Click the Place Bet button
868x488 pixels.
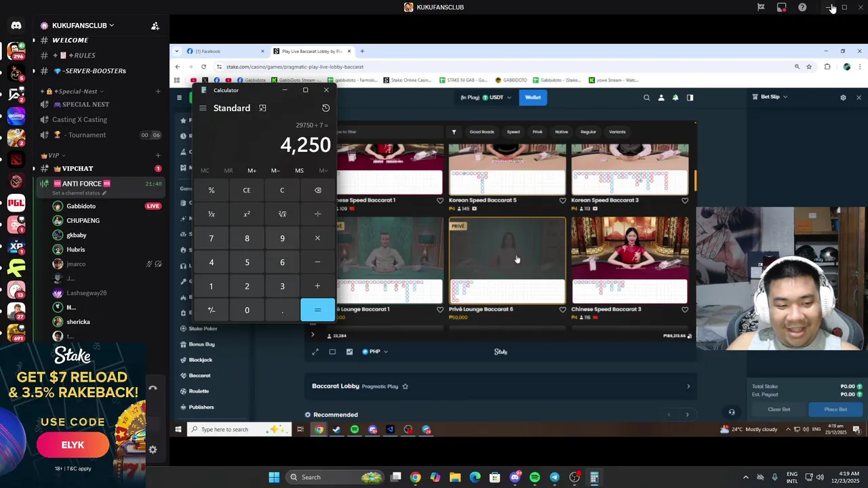[x=835, y=409]
